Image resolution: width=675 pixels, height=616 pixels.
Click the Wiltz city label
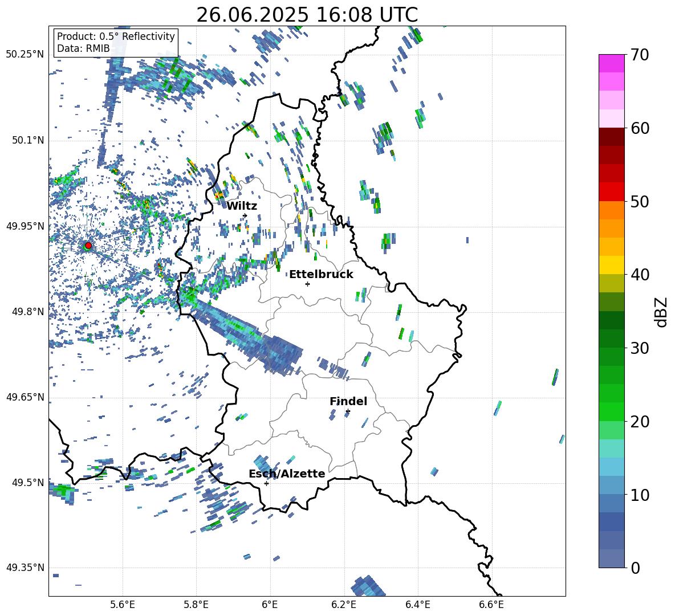[242, 206]
